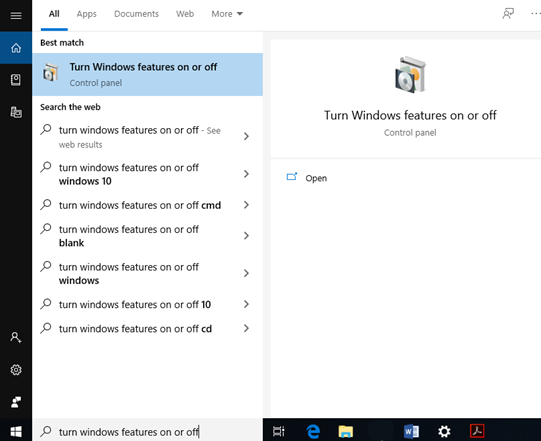Click the account user icon in sidebar
This screenshot has width=541, height=441.
click(x=16, y=337)
